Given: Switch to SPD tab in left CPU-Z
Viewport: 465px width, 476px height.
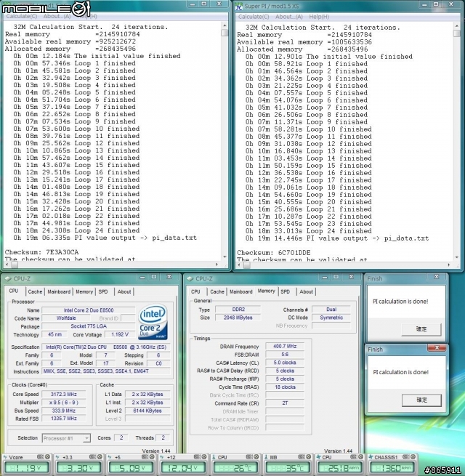Looking at the screenshot, I should [x=103, y=291].
